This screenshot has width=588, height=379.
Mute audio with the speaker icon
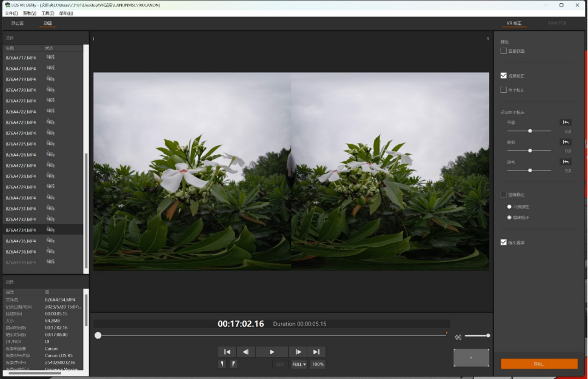(458, 337)
